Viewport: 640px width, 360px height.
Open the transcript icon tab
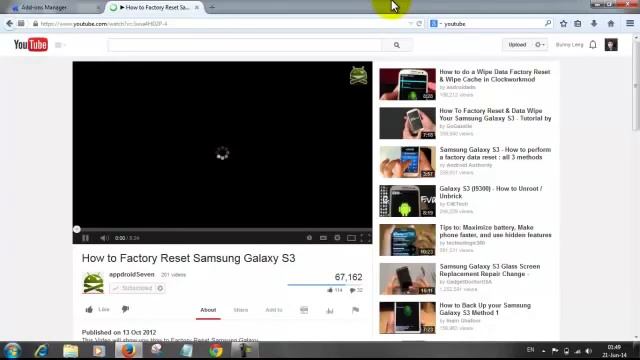pos(304,310)
